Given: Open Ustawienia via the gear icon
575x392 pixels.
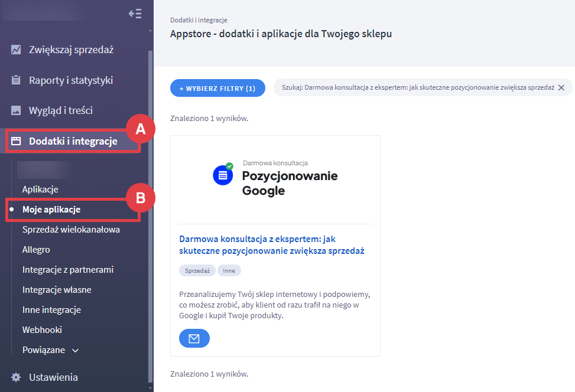Looking at the screenshot, I should click(x=17, y=377).
